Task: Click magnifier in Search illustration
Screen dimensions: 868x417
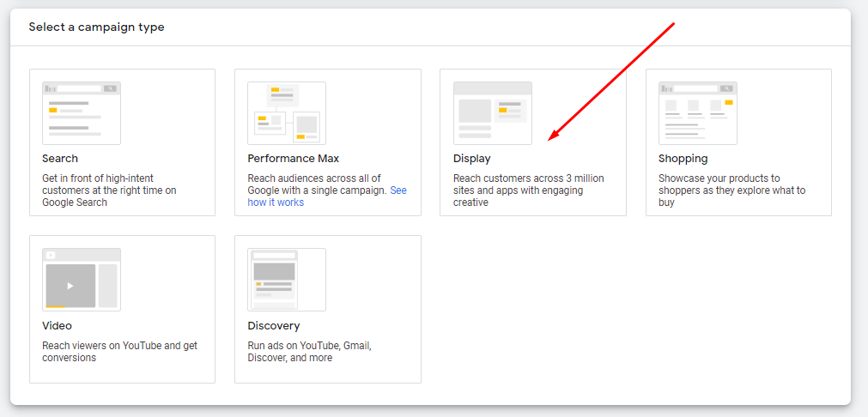Action: (x=110, y=88)
